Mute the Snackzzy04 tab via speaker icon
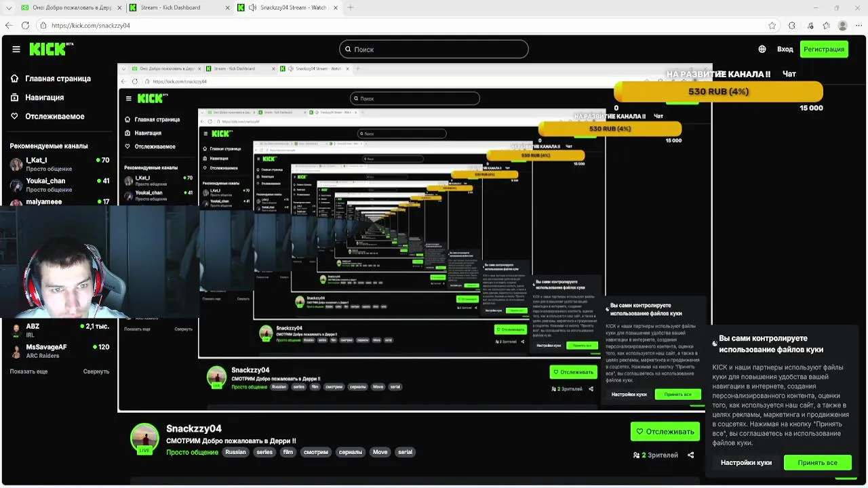This screenshot has height=488, width=868. point(252,7)
